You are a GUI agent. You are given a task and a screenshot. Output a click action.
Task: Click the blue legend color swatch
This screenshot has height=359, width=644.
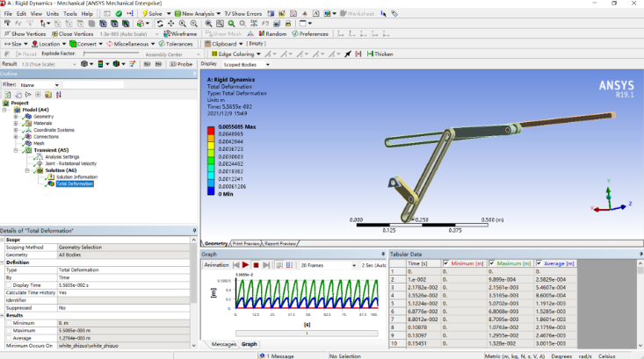coord(211,190)
